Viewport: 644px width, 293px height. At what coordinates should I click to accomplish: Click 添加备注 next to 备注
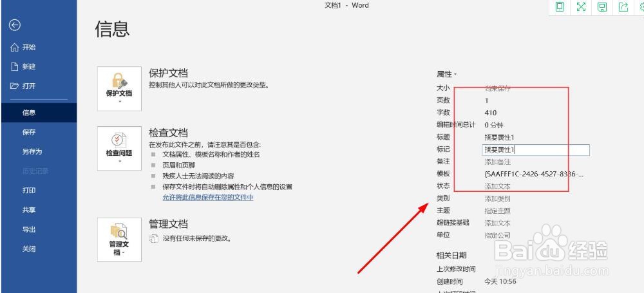tap(498, 162)
